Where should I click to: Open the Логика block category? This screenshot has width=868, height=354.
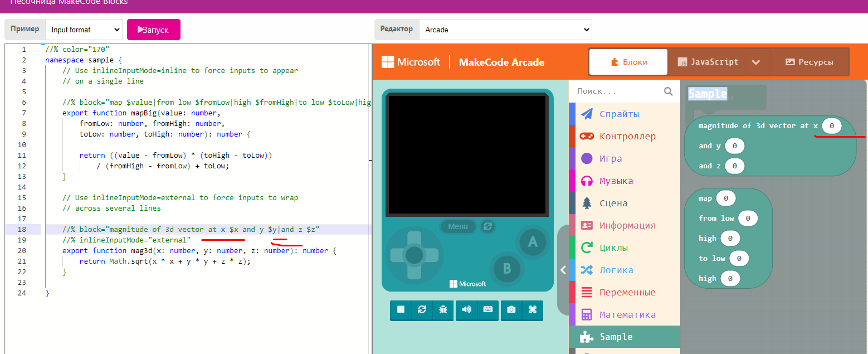[x=625, y=270]
